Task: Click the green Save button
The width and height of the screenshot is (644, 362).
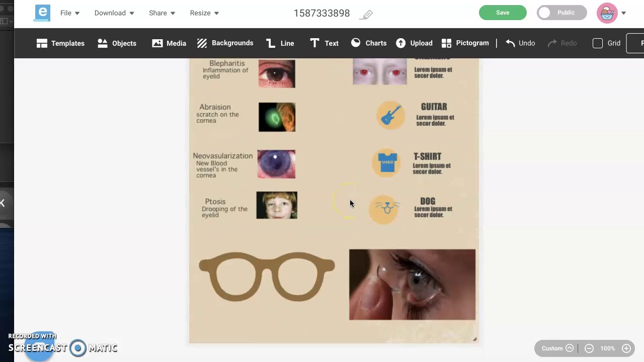Action: coord(503,13)
